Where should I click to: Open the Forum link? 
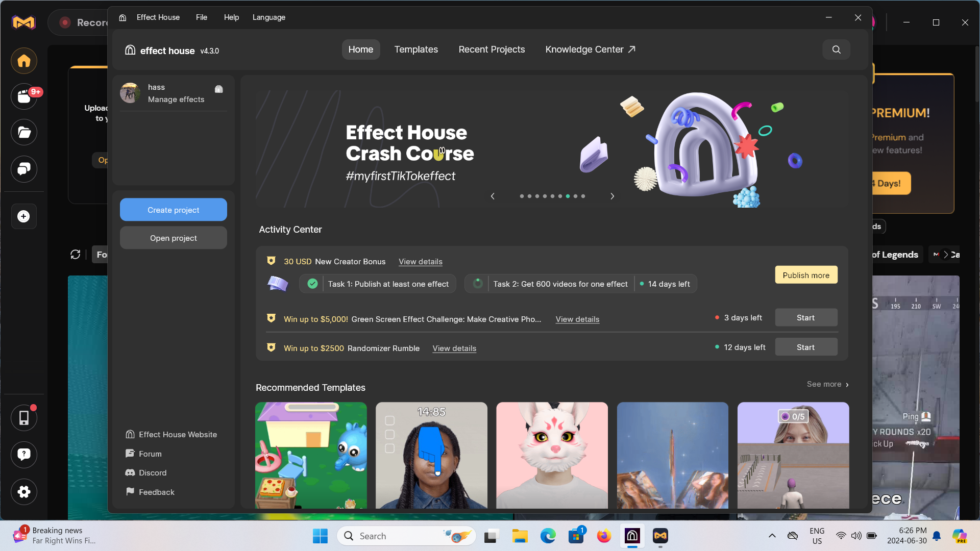click(144, 454)
